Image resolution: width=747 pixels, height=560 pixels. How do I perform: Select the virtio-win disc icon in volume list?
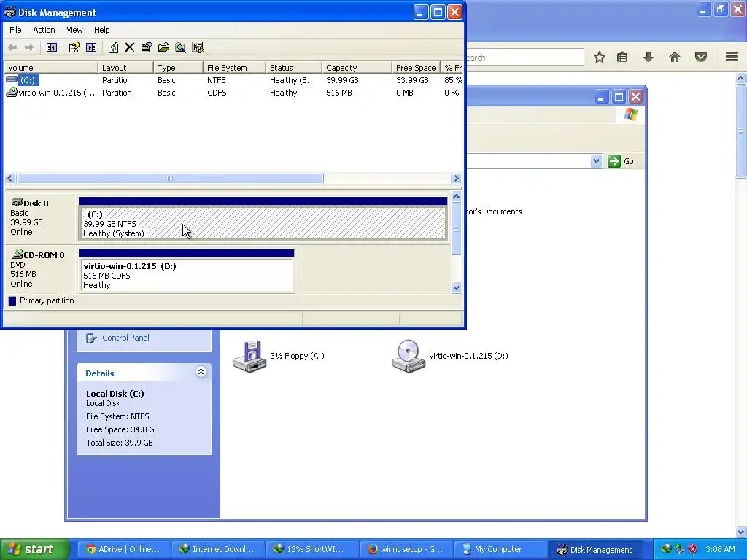click(12, 93)
